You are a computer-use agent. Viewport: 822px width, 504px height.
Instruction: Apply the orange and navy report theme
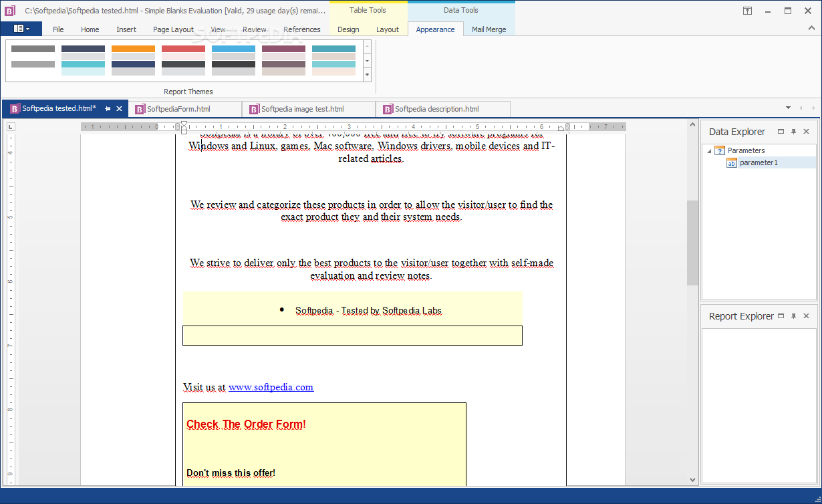pyautogui.click(x=134, y=59)
